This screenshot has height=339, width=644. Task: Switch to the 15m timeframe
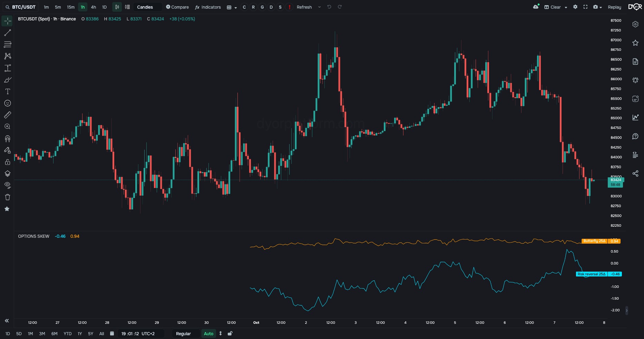pos(71,7)
